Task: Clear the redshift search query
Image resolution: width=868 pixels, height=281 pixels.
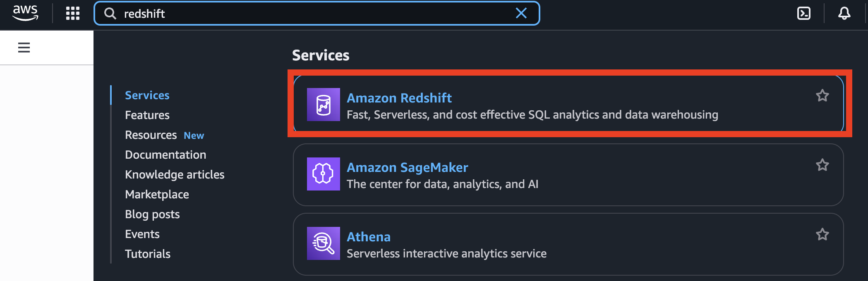Action: [521, 13]
